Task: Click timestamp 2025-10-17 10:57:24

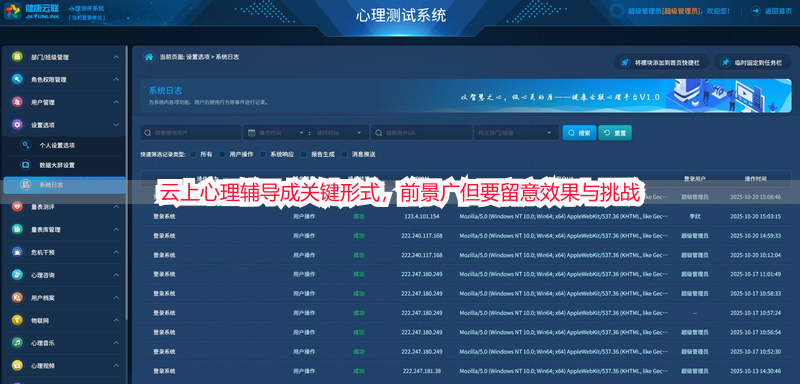Action: 755,313
